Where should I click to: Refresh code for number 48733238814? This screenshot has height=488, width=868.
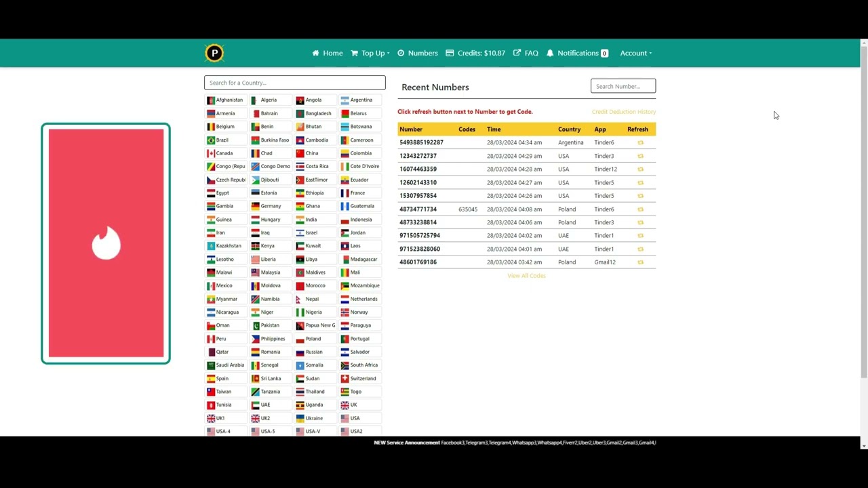640,222
